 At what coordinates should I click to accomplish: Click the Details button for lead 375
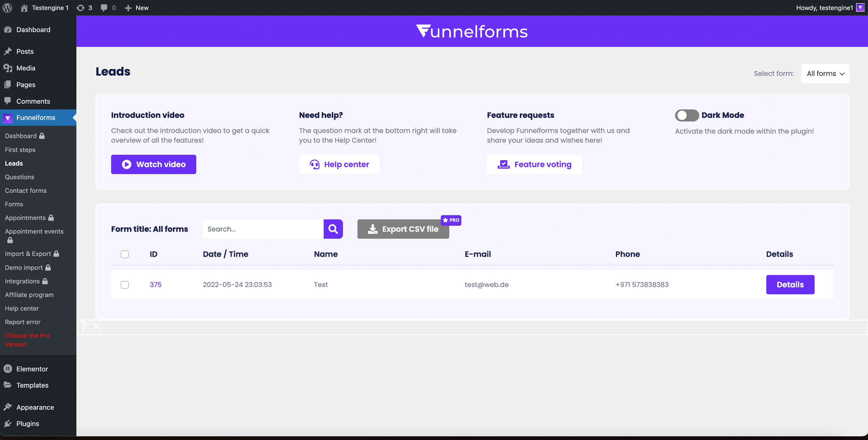coord(790,284)
